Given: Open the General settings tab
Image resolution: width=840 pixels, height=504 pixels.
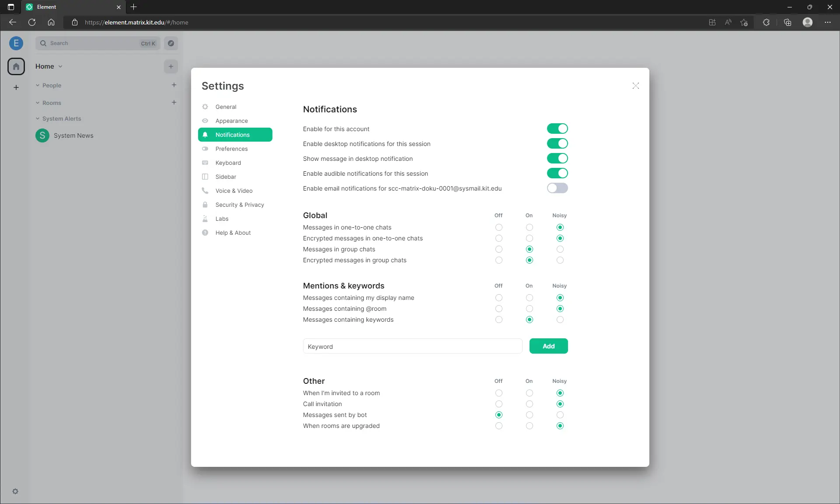Looking at the screenshot, I should [226, 107].
